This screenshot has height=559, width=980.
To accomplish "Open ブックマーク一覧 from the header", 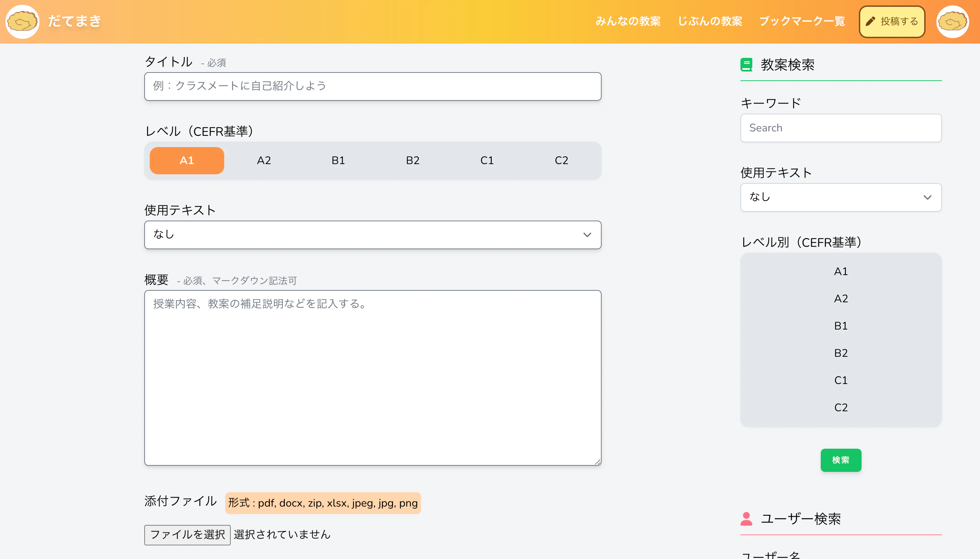I will (802, 21).
